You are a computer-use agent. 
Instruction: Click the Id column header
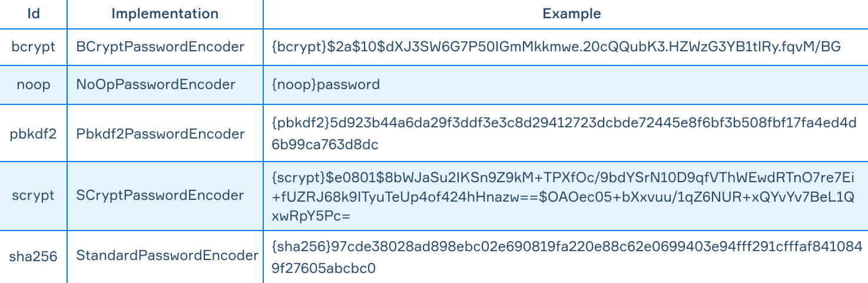(34, 14)
